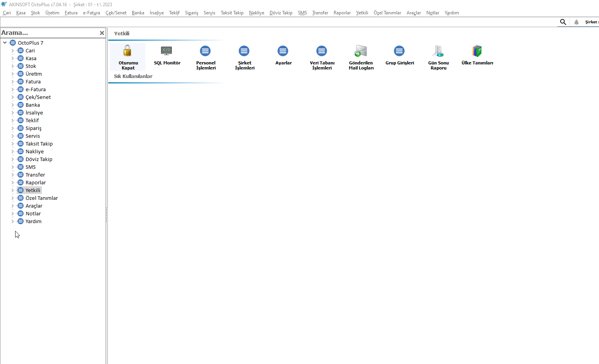Click the Fatura tree node icon
This screenshot has height=364, width=599.
click(21, 81)
